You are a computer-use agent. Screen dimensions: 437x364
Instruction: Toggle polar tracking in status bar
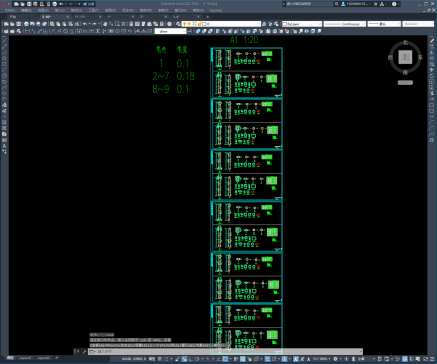pos(197,359)
